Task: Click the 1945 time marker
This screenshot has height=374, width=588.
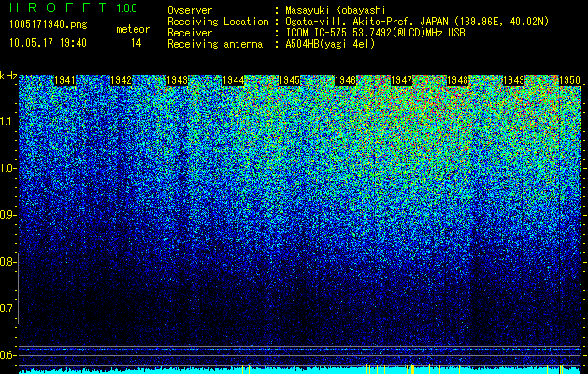Action: tap(289, 80)
